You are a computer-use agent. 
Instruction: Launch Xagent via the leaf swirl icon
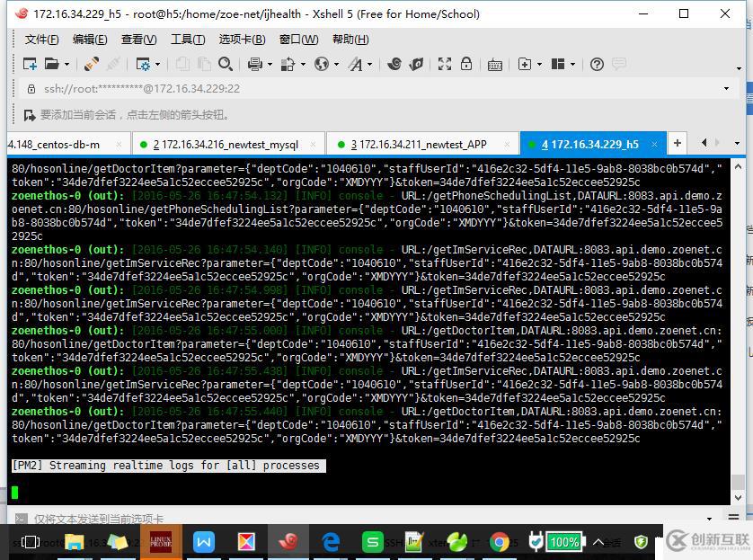(x=416, y=64)
